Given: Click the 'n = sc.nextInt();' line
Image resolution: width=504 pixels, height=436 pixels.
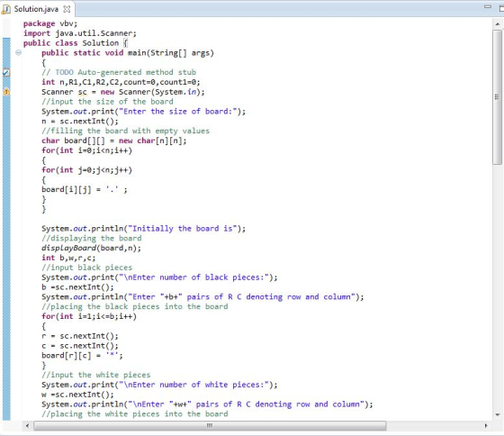Looking at the screenshot, I should 80,122.
